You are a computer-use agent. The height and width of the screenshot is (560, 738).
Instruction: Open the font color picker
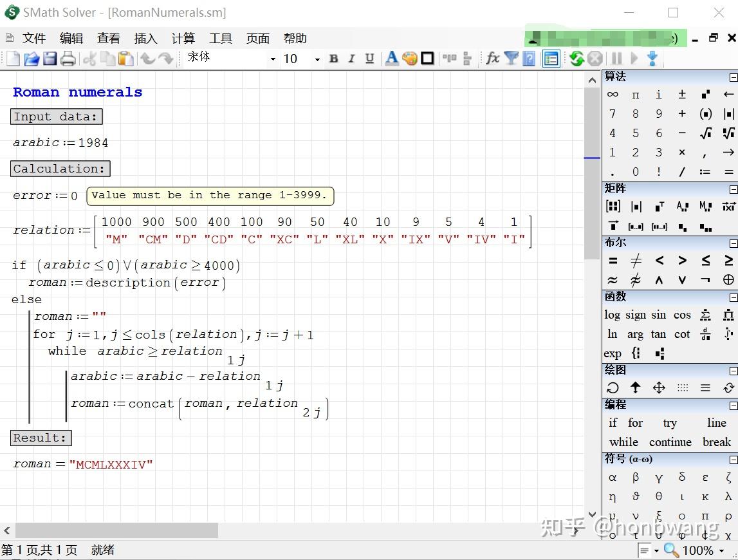click(391, 59)
